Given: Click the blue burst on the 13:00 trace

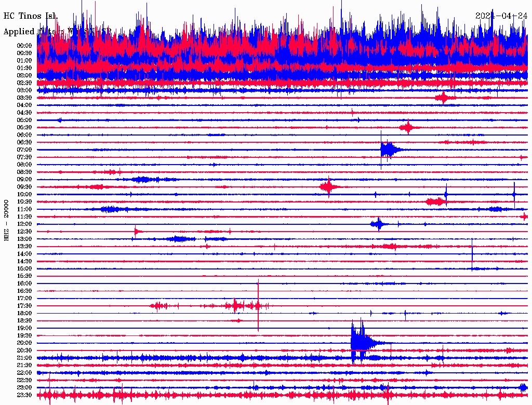Looking at the screenshot, I should [x=180, y=239].
